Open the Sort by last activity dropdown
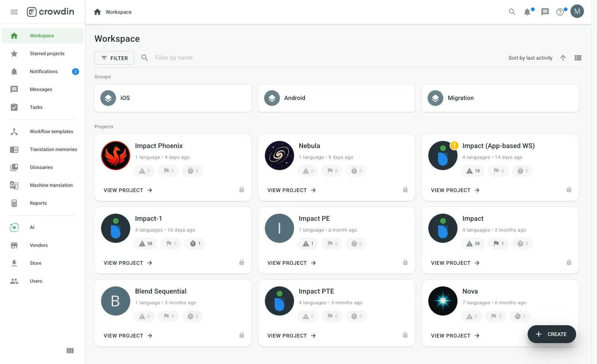 (530, 58)
